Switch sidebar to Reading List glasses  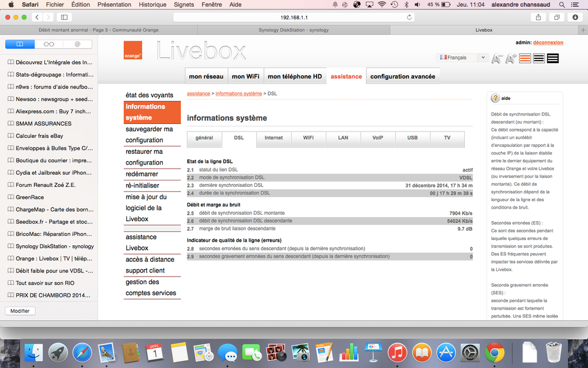point(49,44)
